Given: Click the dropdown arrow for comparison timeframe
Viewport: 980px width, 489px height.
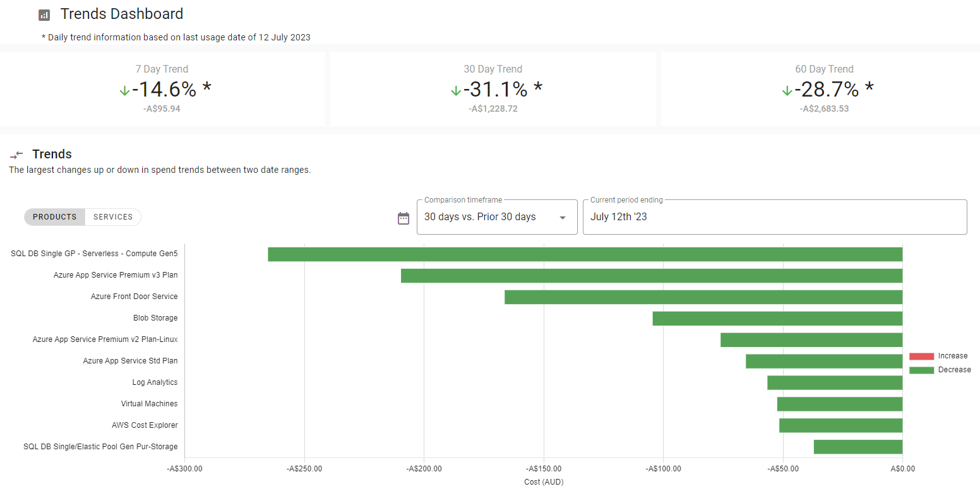Looking at the screenshot, I should pyautogui.click(x=563, y=218).
